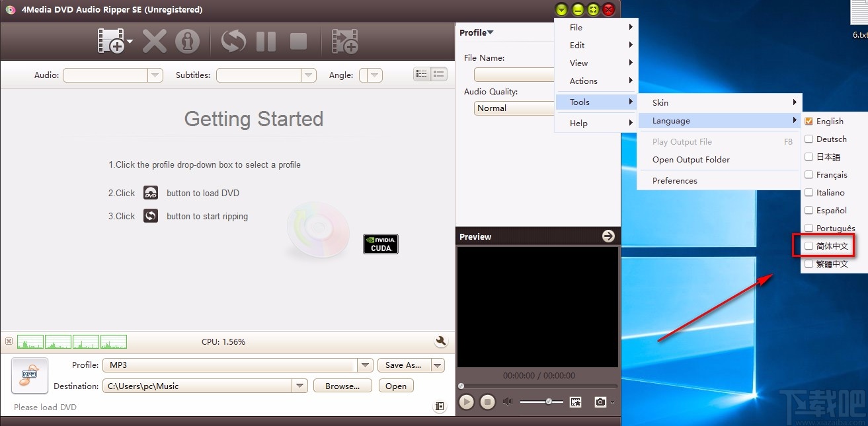Mute the preview volume speaker icon
Screen dimensions: 868x426
pos(508,402)
